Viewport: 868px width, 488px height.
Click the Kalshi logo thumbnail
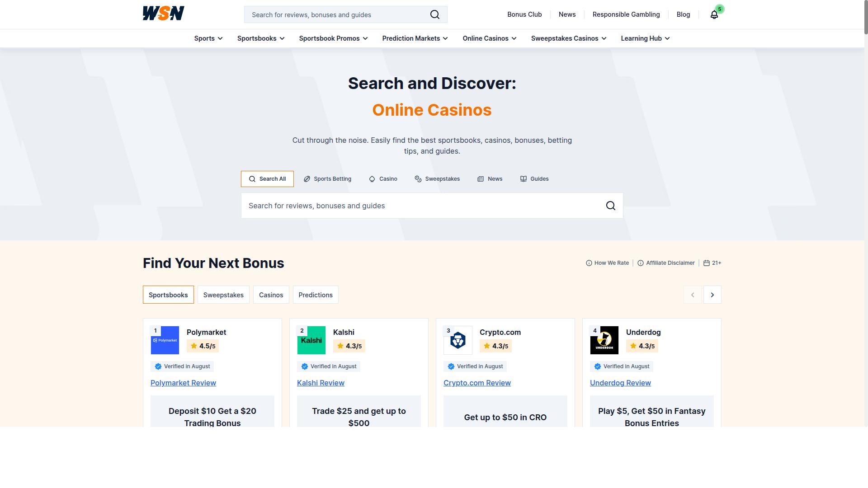(311, 340)
